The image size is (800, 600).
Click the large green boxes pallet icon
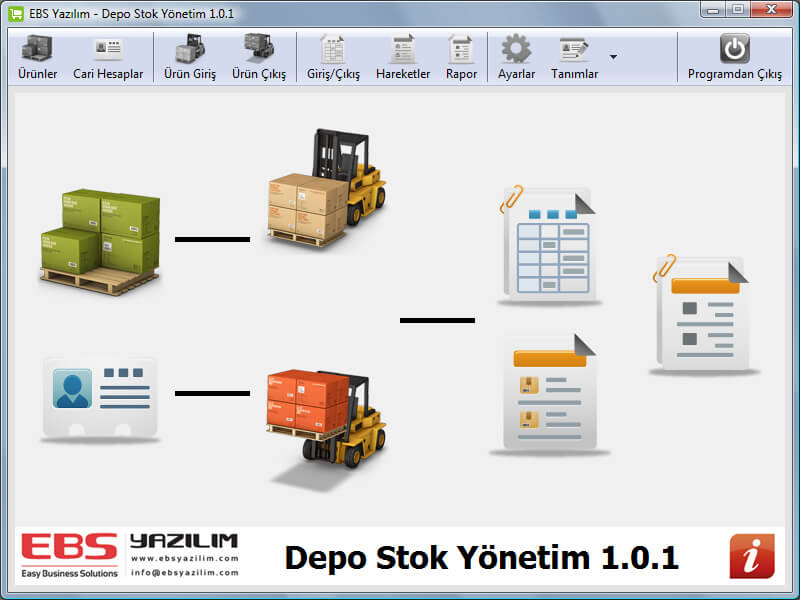point(98,240)
